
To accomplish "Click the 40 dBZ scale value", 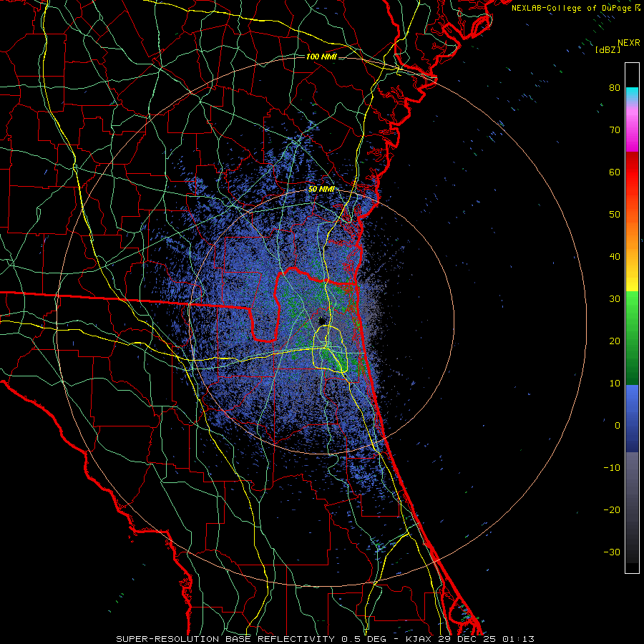I will (615, 257).
